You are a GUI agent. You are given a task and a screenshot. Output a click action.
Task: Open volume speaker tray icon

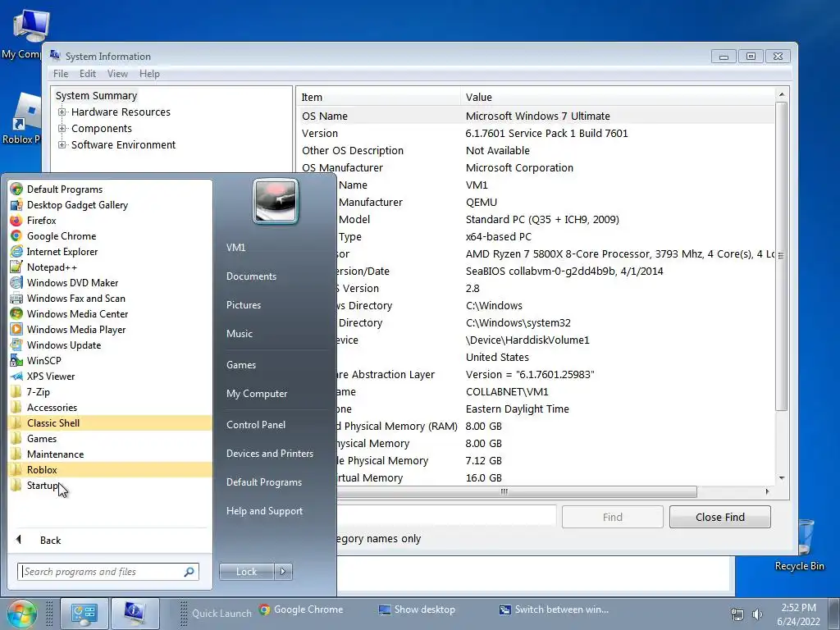point(757,614)
